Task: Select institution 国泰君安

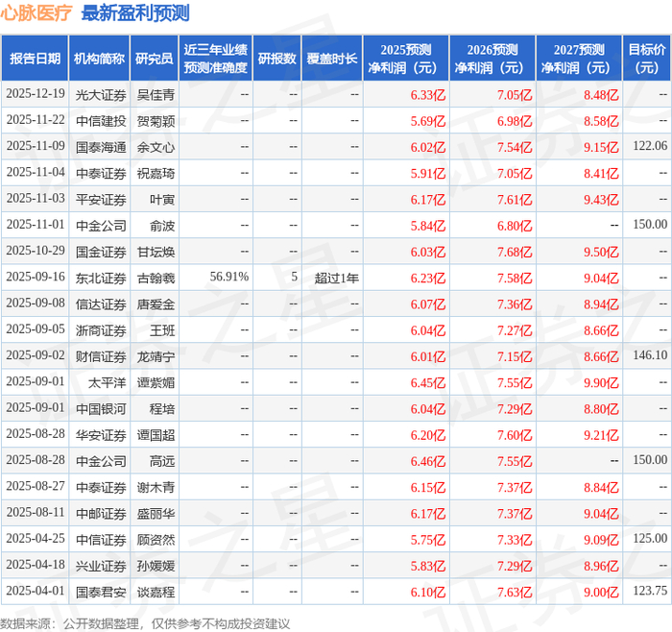Action: click(101, 592)
